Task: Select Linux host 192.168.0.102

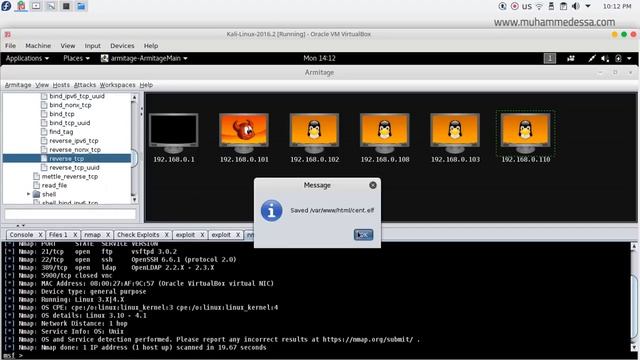Action: click(314, 133)
